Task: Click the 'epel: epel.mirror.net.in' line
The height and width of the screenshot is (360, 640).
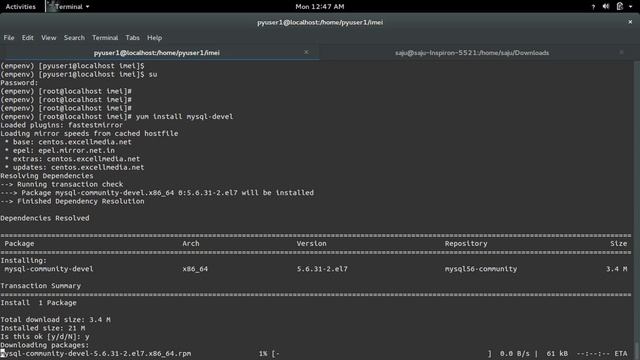Action: [x=60, y=151]
